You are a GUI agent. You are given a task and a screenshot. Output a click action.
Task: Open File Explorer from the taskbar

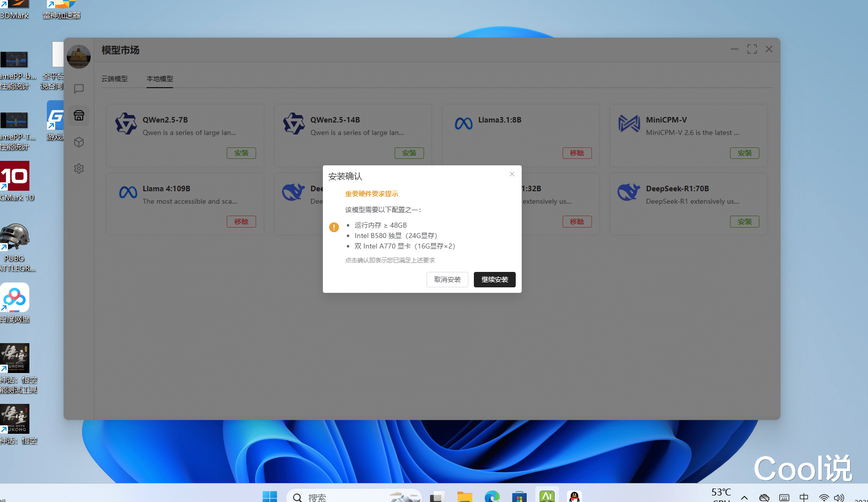(x=464, y=497)
